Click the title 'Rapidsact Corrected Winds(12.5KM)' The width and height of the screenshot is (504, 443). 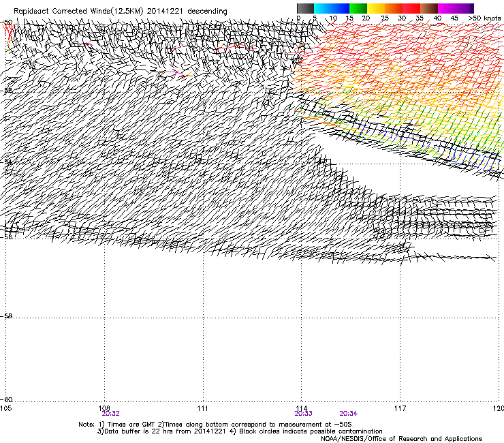(78, 12)
